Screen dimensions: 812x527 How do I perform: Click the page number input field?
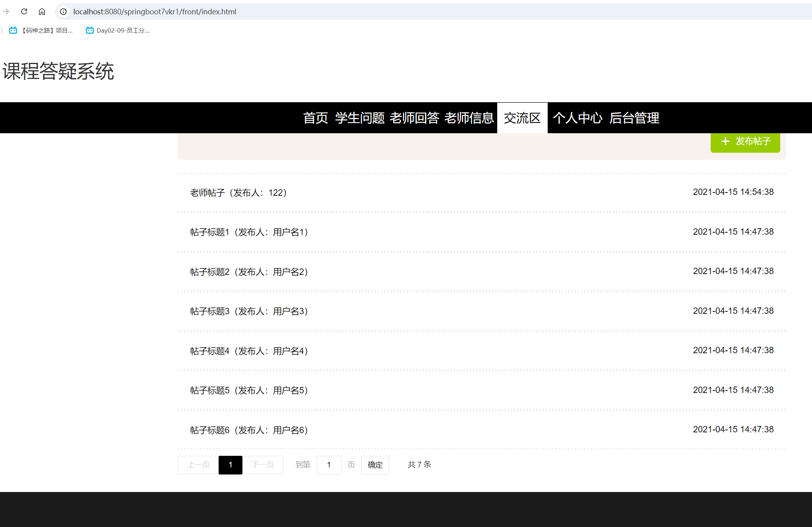(329, 465)
